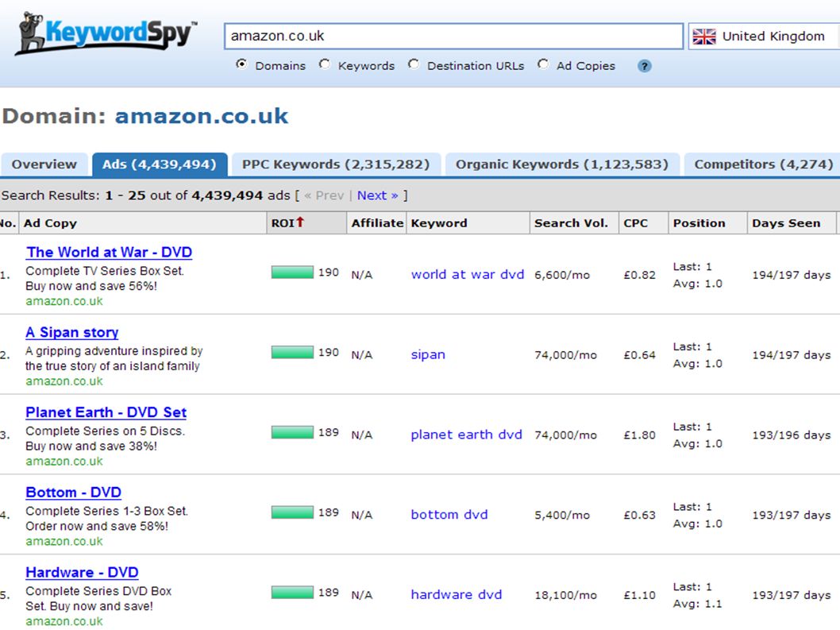
Task: Sort by the ROI column header
Action: 306,223
